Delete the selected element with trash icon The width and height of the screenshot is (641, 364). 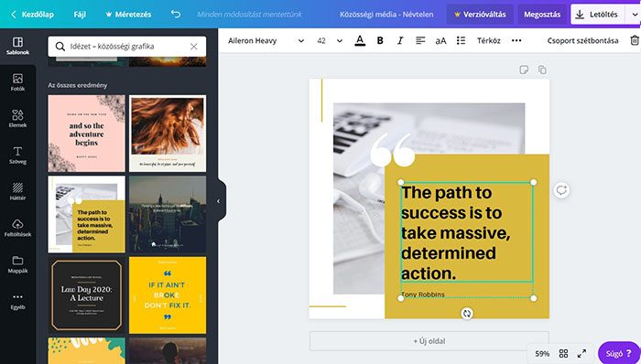[x=634, y=40]
